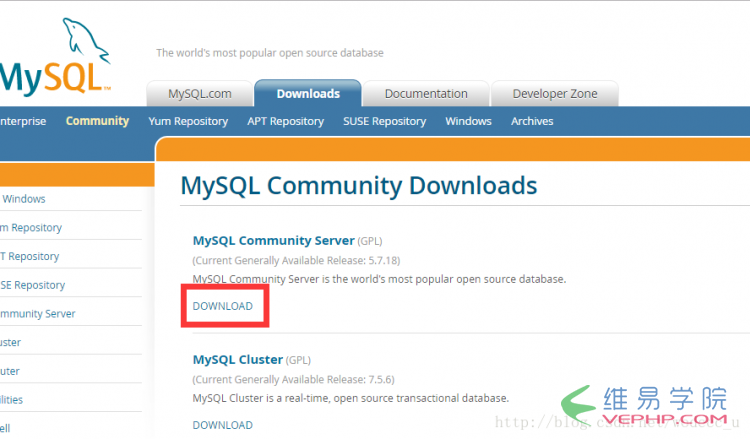The height and width of the screenshot is (439, 750).
Task: Click DOWNLOAD under MySQL Community Server
Action: [x=222, y=306]
